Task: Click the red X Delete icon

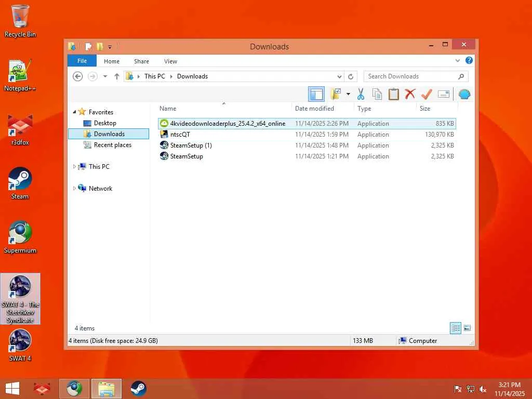Action: pyautogui.click(x=410, y=94)
